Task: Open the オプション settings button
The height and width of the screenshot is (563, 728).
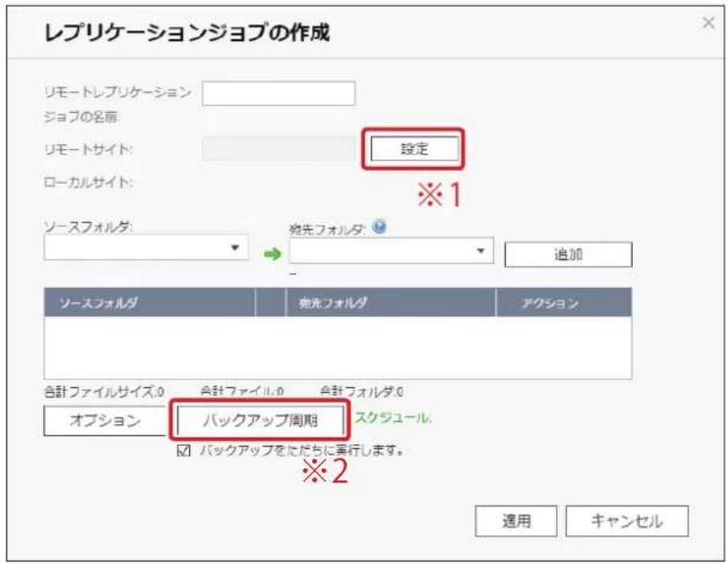Action: 105,421
